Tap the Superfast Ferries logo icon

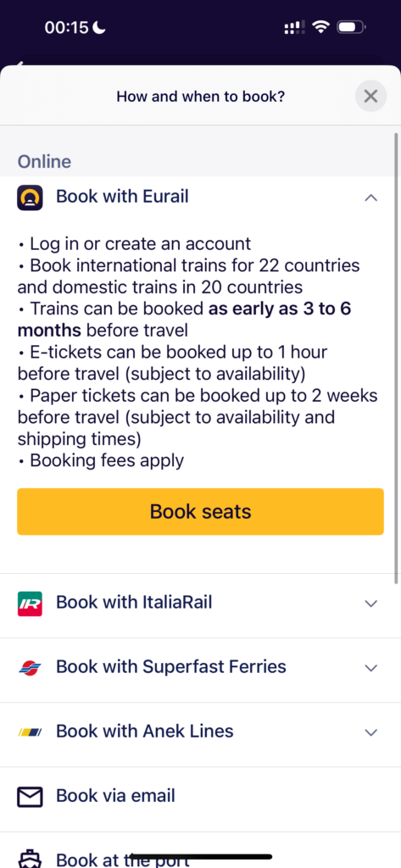pos(30,668)
